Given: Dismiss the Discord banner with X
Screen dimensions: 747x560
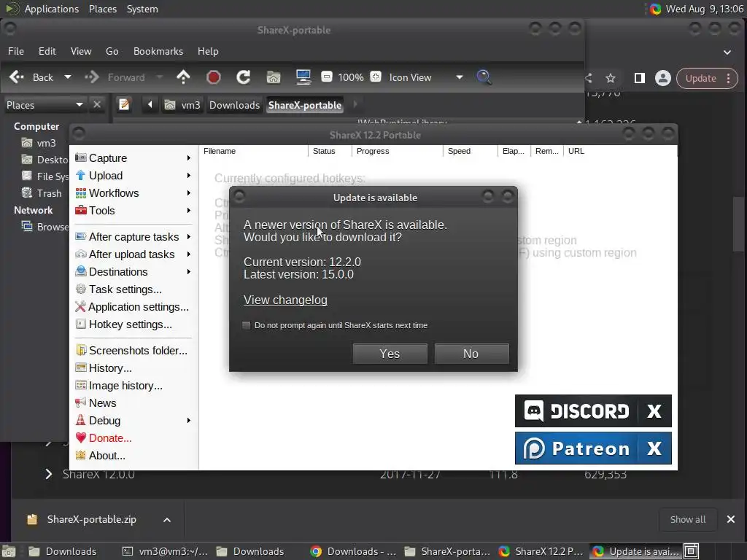Looking at the screenshot, I should click(x=654, y=411).
